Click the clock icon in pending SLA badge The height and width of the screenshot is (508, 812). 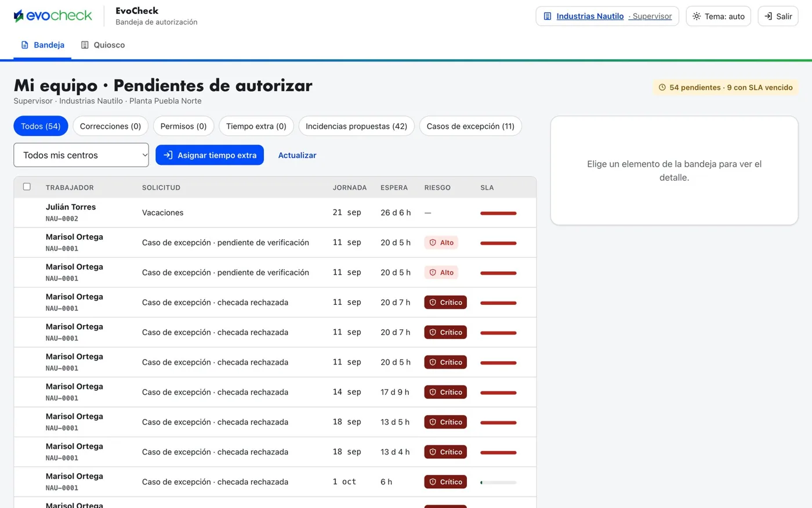662,88
